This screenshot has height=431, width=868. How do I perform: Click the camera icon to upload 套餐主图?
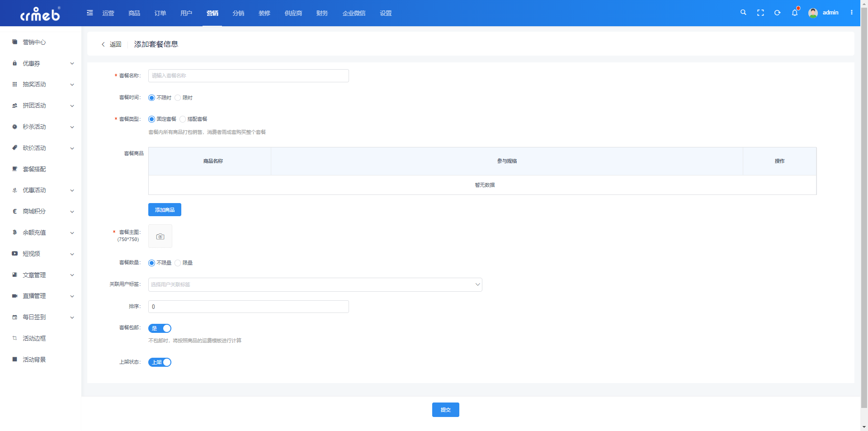point(160,237)
